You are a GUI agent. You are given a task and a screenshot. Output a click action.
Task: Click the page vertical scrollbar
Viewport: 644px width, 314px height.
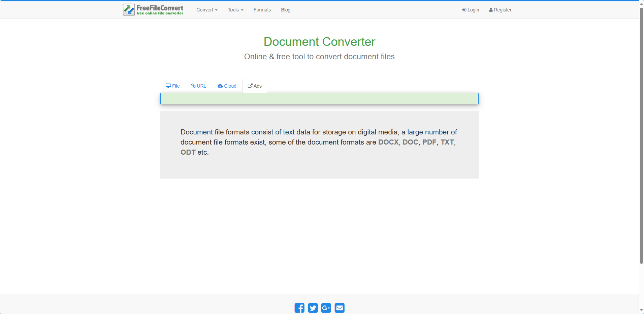point(641,135)
